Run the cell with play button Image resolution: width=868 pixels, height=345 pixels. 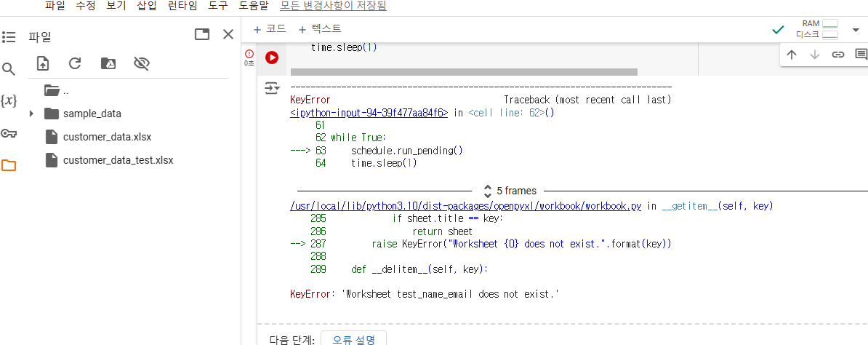272,57
